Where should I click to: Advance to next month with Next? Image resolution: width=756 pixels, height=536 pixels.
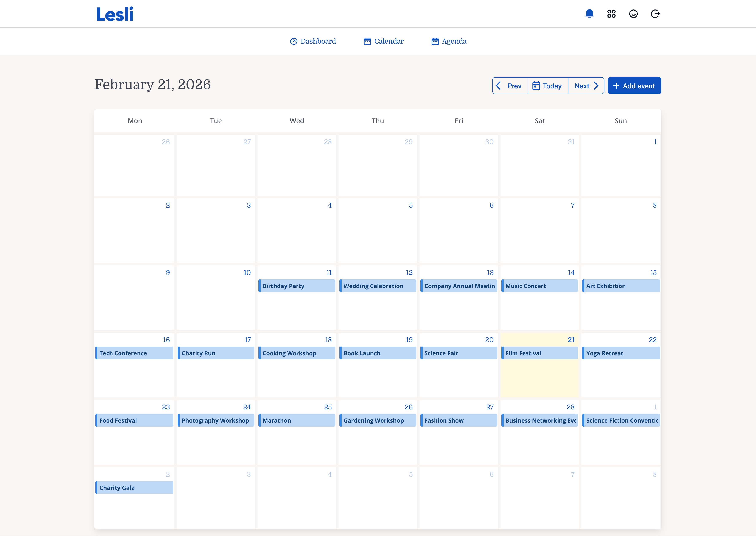click(586, 86)
